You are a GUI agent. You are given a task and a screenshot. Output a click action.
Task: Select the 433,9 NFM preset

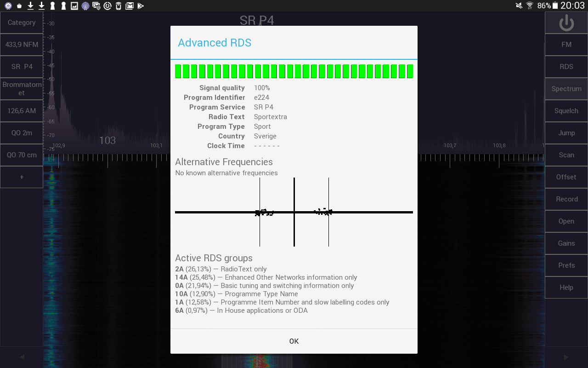point(22,45)
